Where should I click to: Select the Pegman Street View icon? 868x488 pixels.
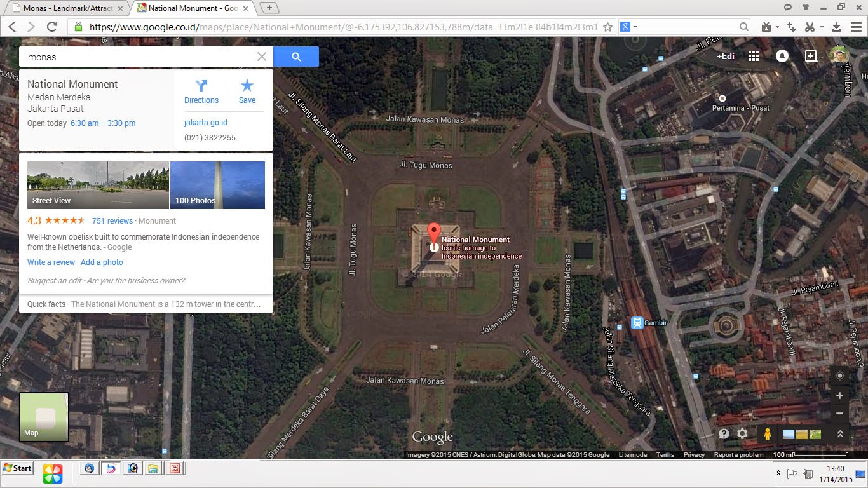(768, 434)
